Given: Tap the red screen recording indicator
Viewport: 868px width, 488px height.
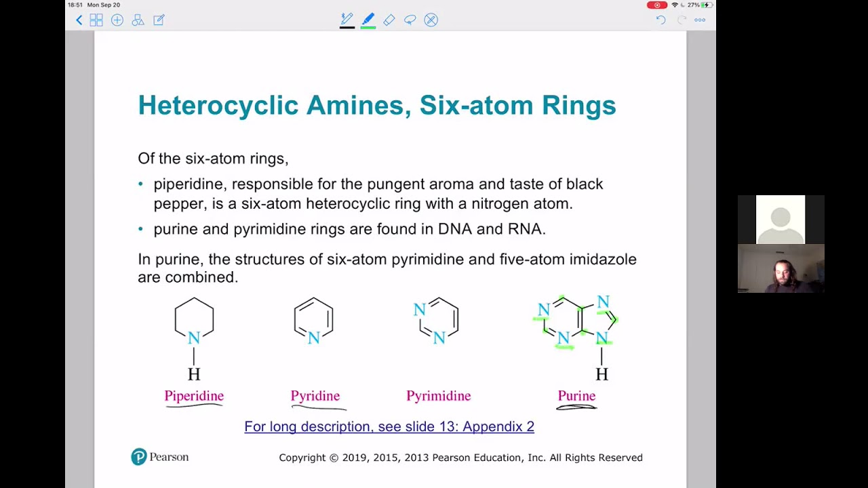Looking at the screenshot, I should 657,5.
